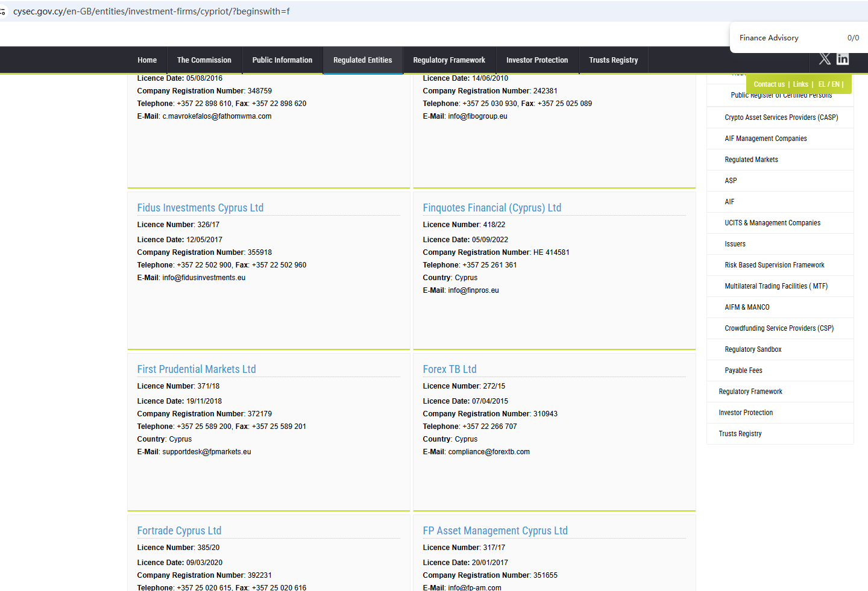868x591 pixels.
Task: Open Regulatory Sandbox sidebar link
Action: pos(753,349)
